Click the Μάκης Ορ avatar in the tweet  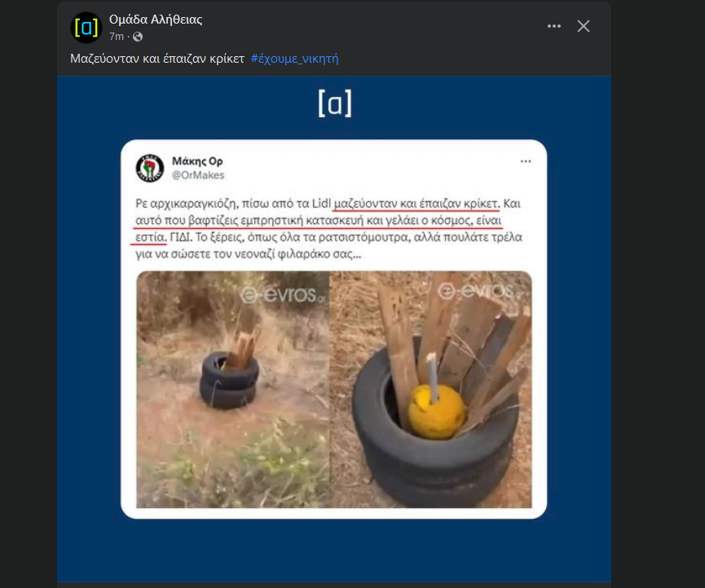(150, 168)
